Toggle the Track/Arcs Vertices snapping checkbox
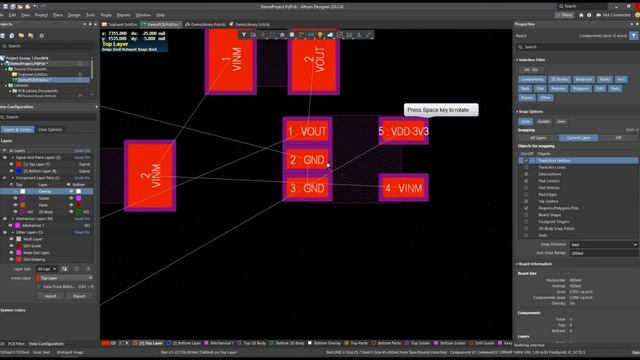This screenshot has height=360, width=640. click(526, 160)
